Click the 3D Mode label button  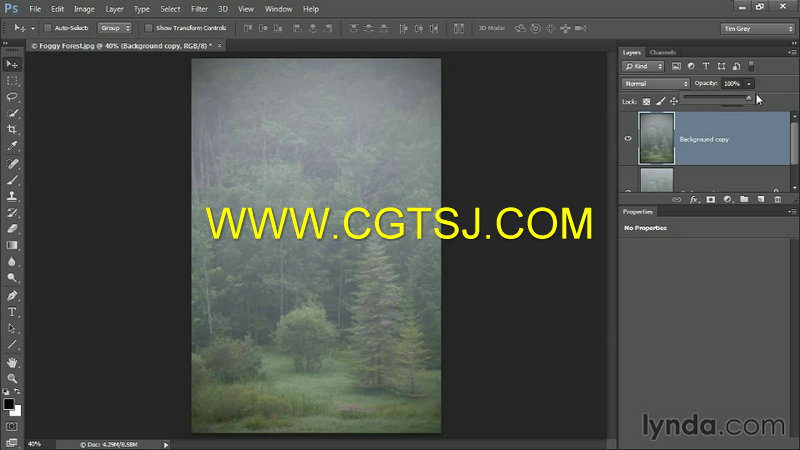[491, 28]
